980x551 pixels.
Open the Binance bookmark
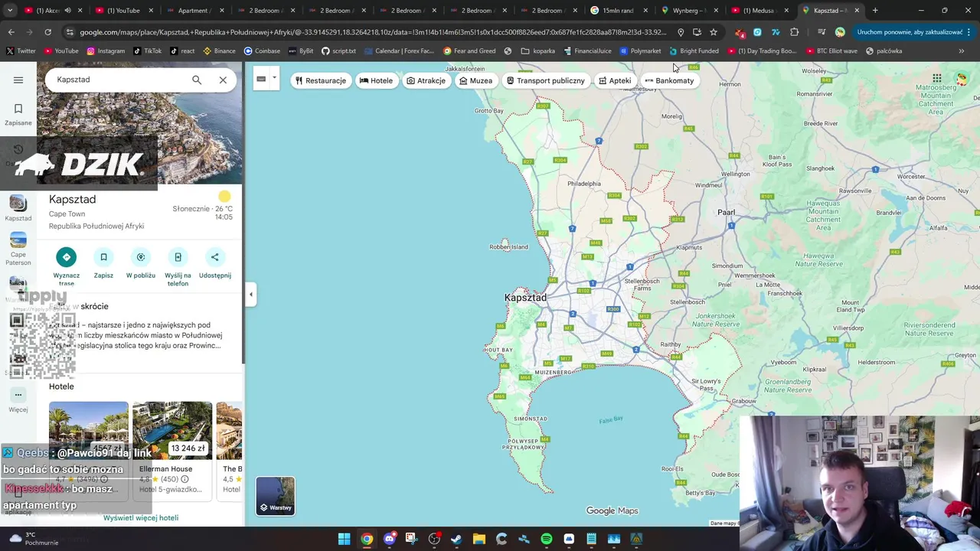pyautogui.click(x=220, y=51)
